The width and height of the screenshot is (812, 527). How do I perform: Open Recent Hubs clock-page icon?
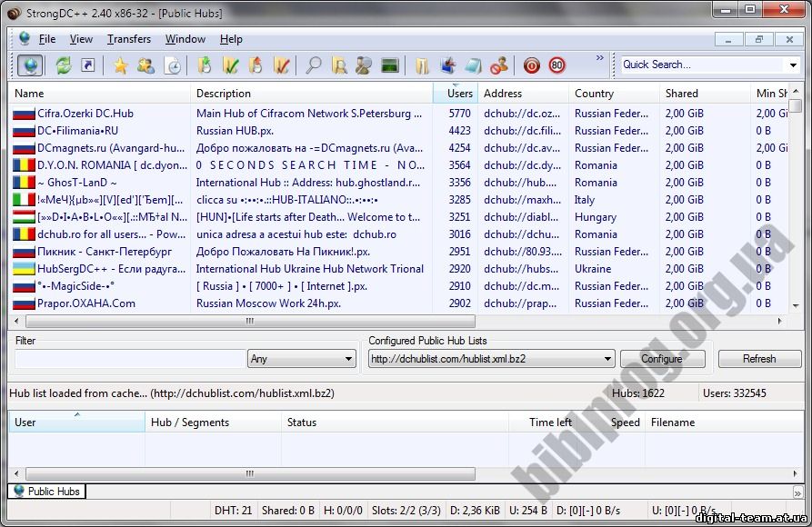click(173, 65)
